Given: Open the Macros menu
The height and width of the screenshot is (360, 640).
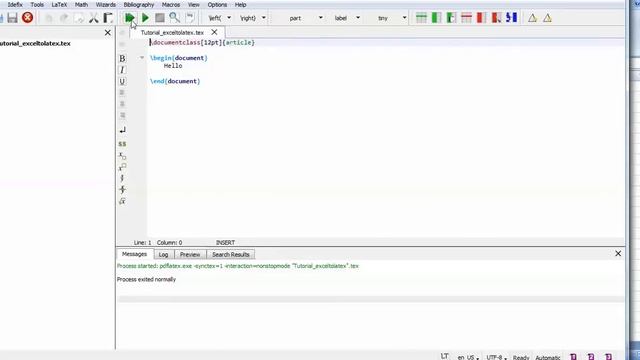Looking at the screenshot, I should pyautogui.click(x=171, y=4).
